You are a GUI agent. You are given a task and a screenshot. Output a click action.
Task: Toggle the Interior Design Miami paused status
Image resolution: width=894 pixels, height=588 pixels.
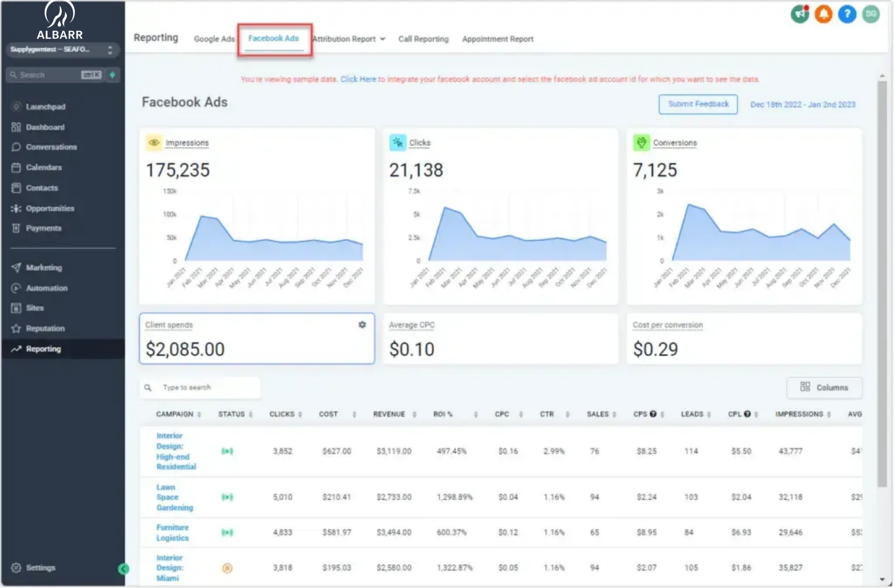(227, 568)
